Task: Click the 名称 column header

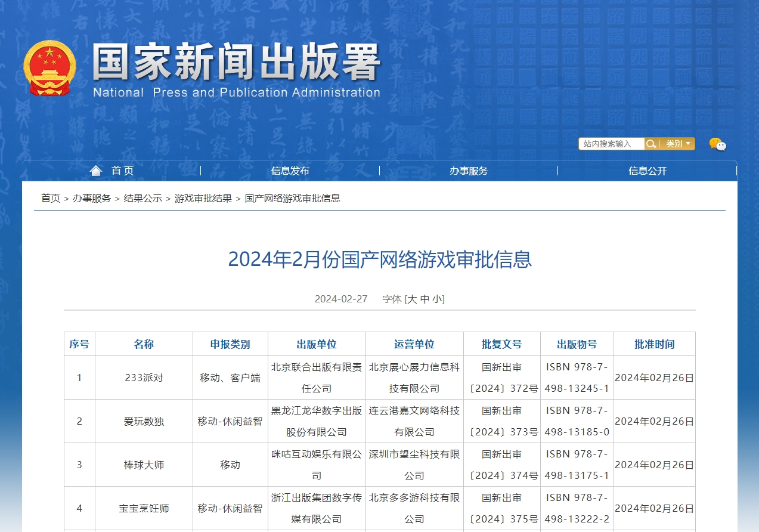Action: [144, 344]
